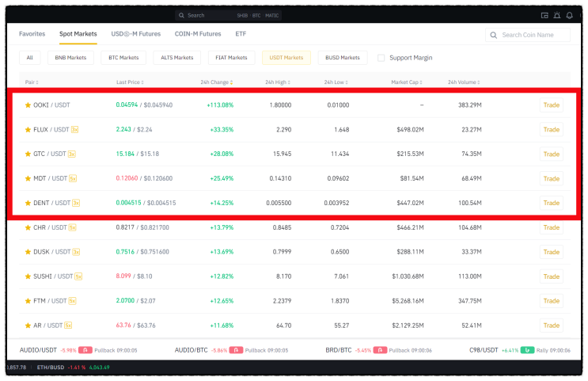Sort by Last Price column arrows
The height and width of the screenshot is (381, 588).
(142, 82)
